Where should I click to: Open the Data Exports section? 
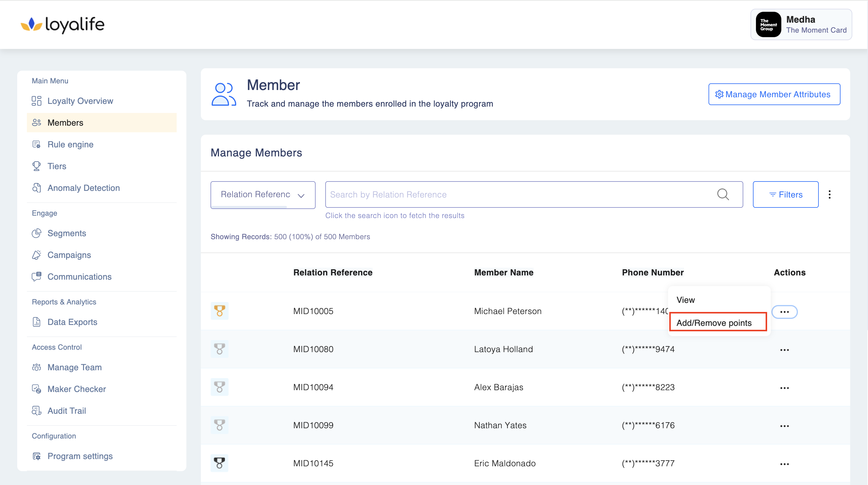(72, 322)
